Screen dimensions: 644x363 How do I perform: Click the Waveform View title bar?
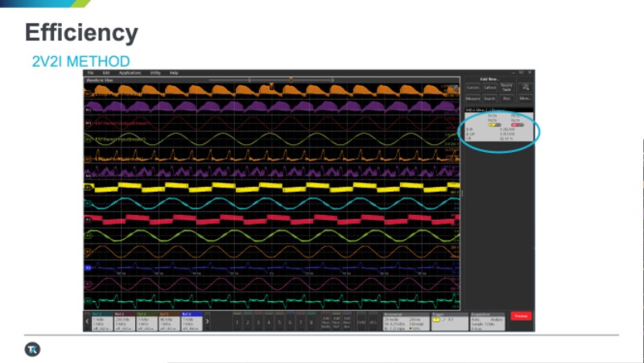pos(272,80)
